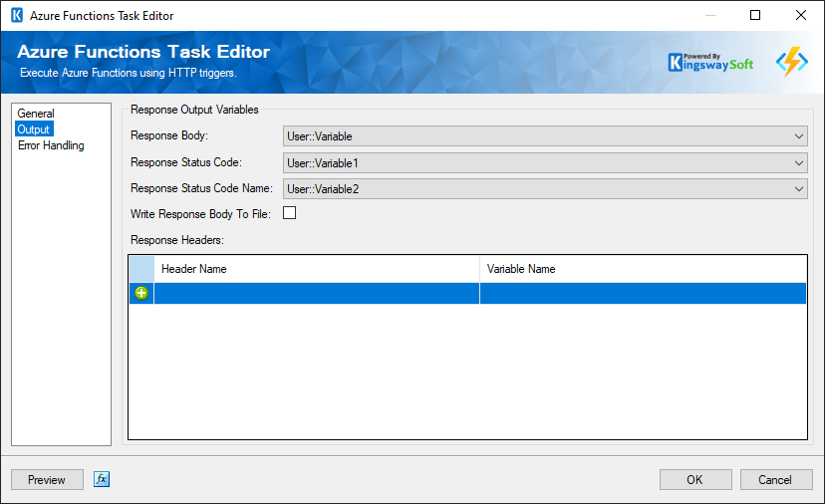Go to the Error Handling page

point(51,145)
